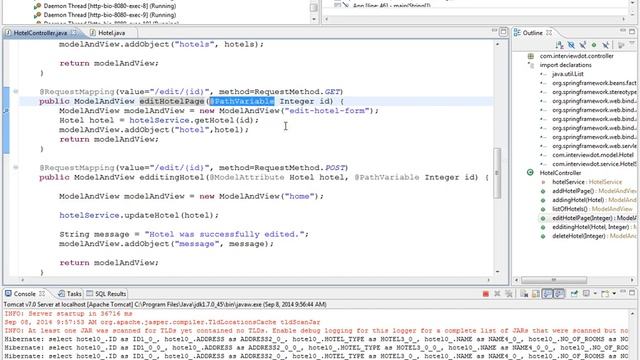This screenshot has height=360, width=640.
Task: Maximize the editor area
Action: (x=504, y=32)
